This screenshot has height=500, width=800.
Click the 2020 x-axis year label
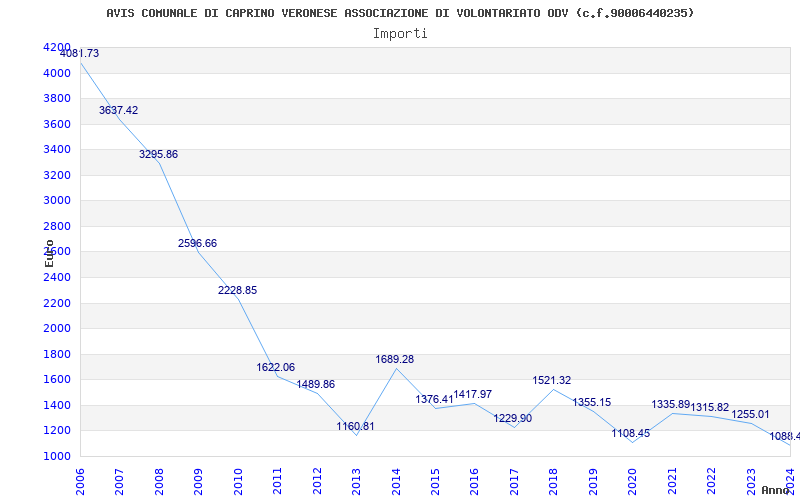[x=632, y=482]
